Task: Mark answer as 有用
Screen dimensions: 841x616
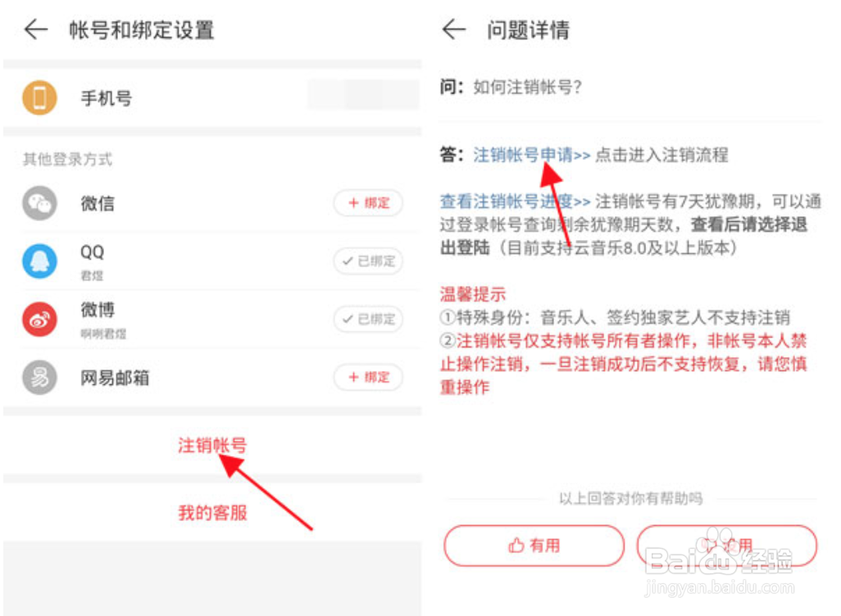Action: [534, 546]
